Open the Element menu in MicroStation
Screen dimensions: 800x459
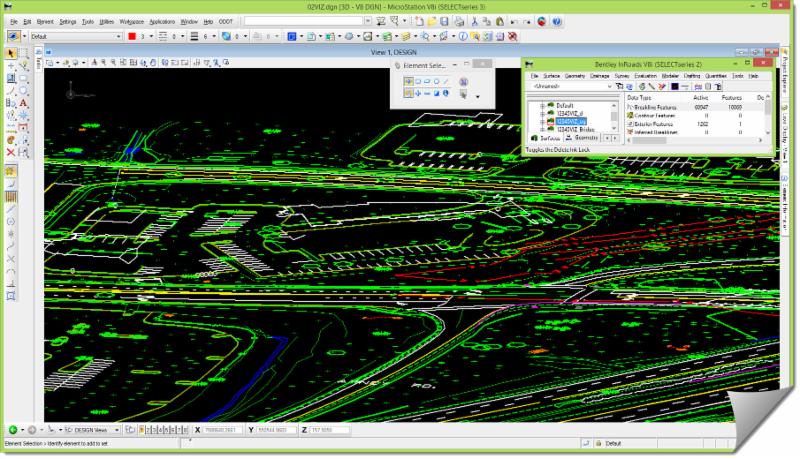point(45,22)
